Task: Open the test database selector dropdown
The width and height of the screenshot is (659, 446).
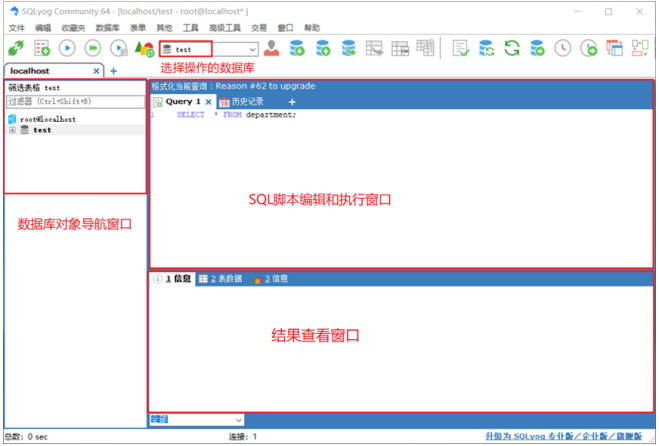Action: [x=252, y=50]
